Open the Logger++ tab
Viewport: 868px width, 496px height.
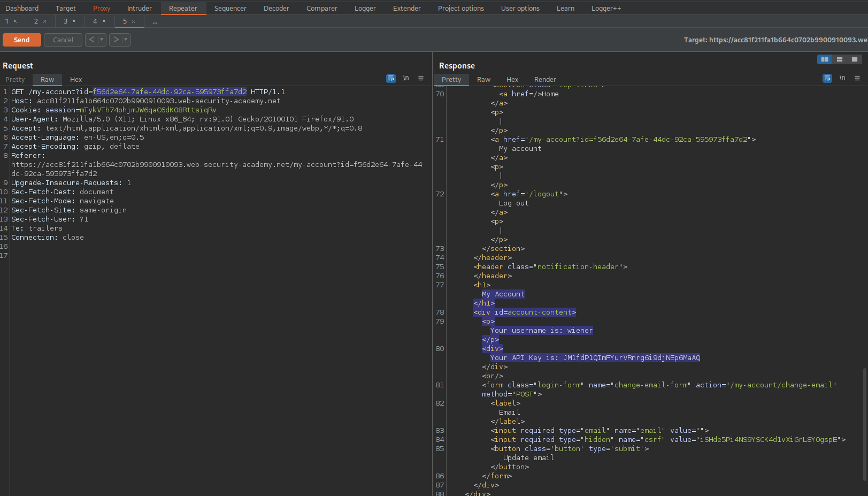606,8
